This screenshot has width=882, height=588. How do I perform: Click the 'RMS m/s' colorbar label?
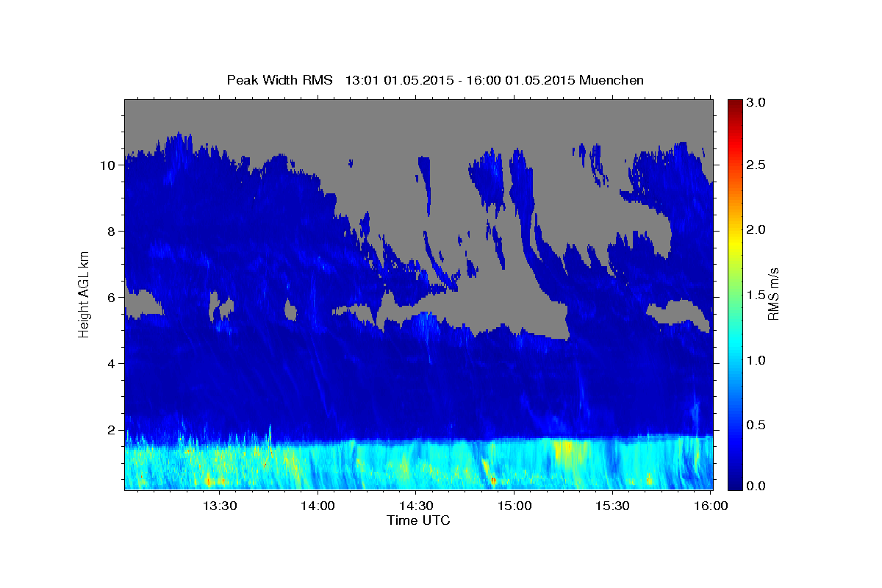tap(772, 294)
